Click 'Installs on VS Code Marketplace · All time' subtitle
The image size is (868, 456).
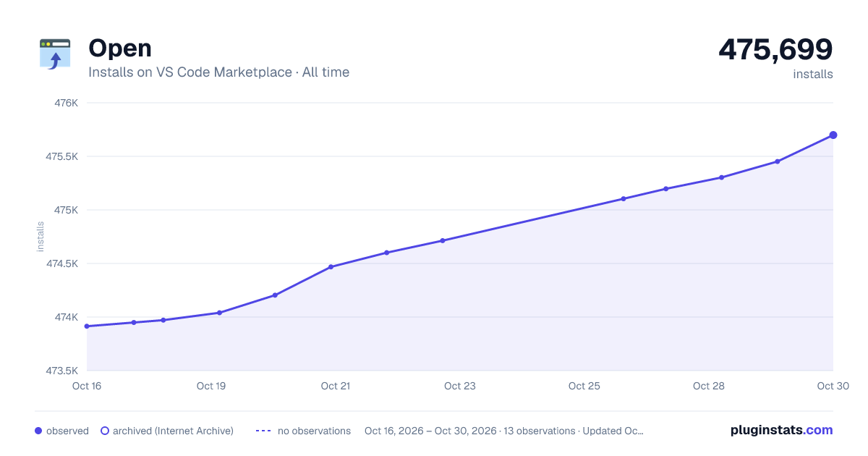pyautogui.click(x=218, y=72)
